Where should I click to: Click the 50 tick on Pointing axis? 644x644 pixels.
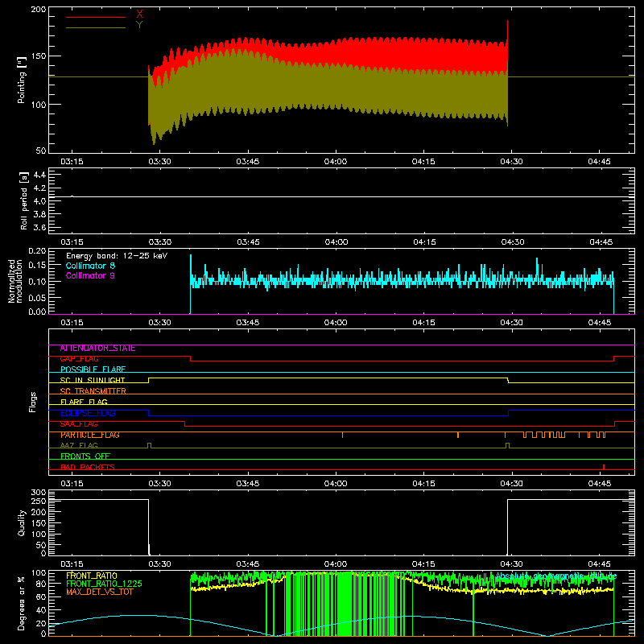coord(41,151)
